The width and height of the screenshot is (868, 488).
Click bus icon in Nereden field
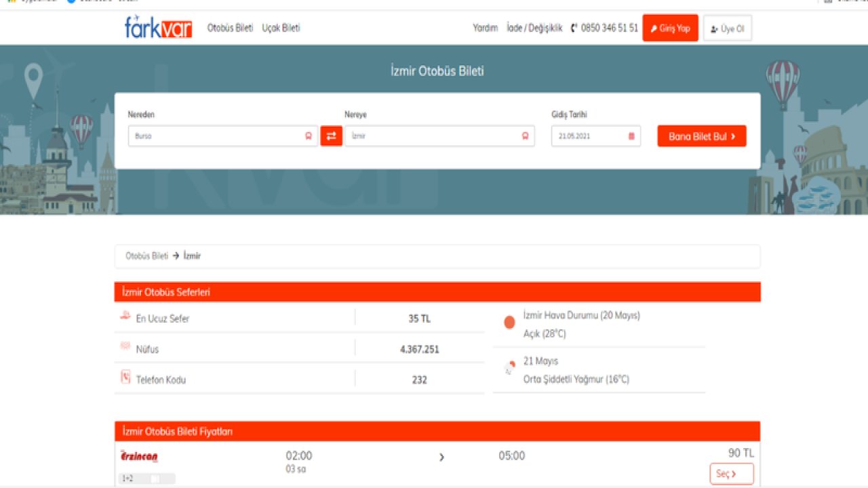click(x=309, y=136)
